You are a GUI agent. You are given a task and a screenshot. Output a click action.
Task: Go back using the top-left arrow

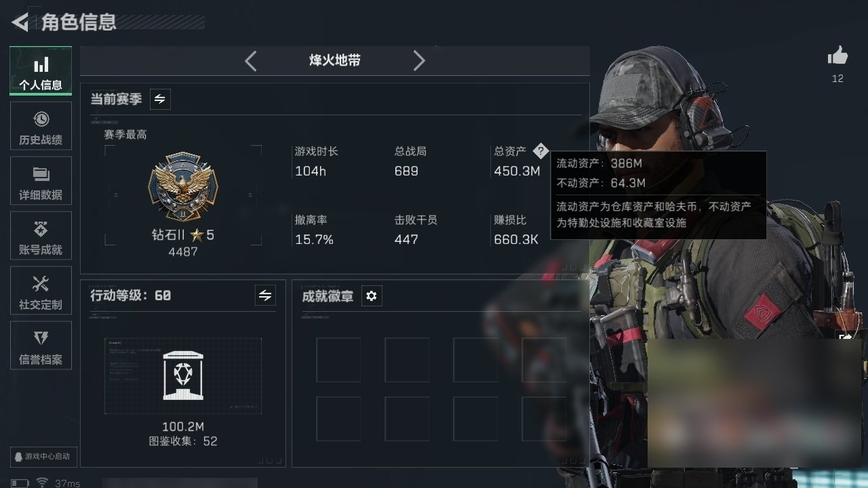tap(20, 22)
